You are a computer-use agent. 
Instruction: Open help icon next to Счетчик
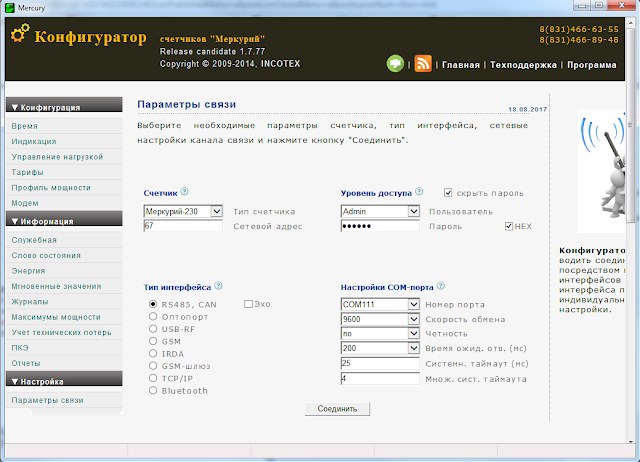pyautogui.click(x=184, y=191)
